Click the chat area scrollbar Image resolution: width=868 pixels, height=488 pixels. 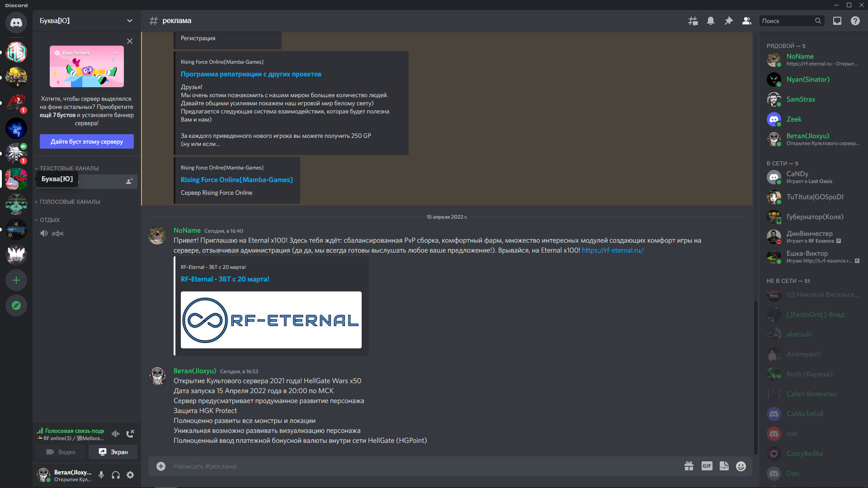pyautogui.click(x=755, y=377)
